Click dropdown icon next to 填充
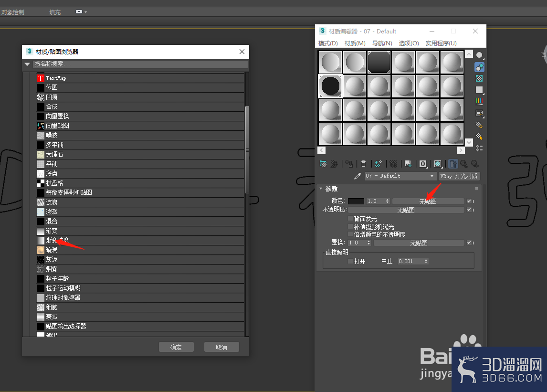547x392 pixels. pyautogui.click(x=81, y=12)
